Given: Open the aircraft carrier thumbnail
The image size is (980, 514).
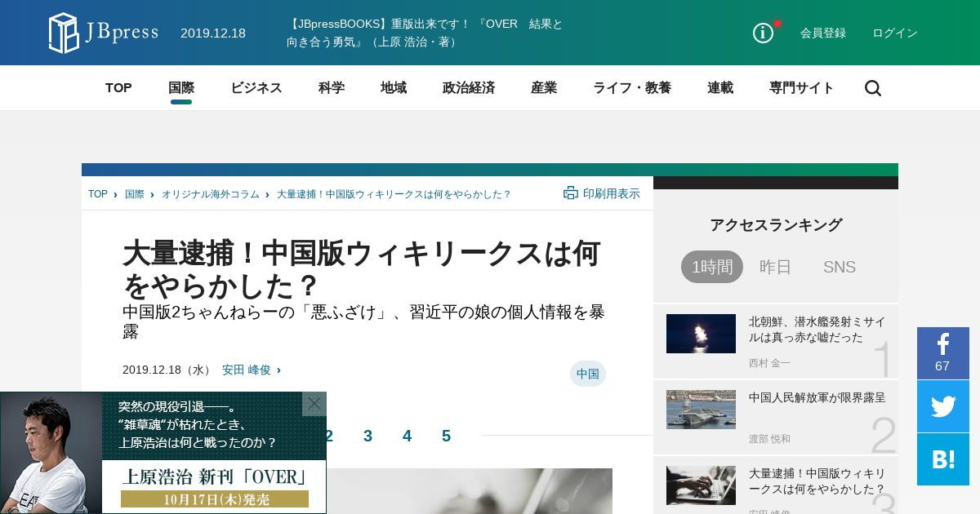Looking at the screenshot, I should pyautogui.click(x=701, y=410).
